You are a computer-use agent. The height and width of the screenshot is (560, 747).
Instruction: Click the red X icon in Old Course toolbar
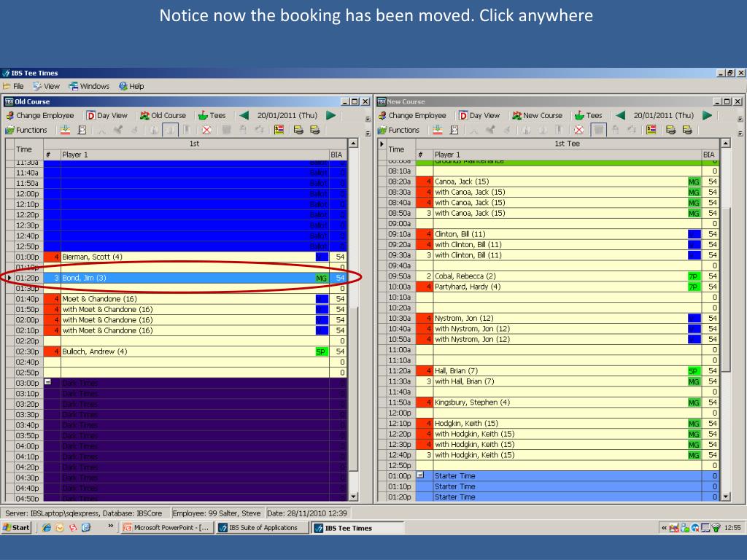[x=206, y=130]
